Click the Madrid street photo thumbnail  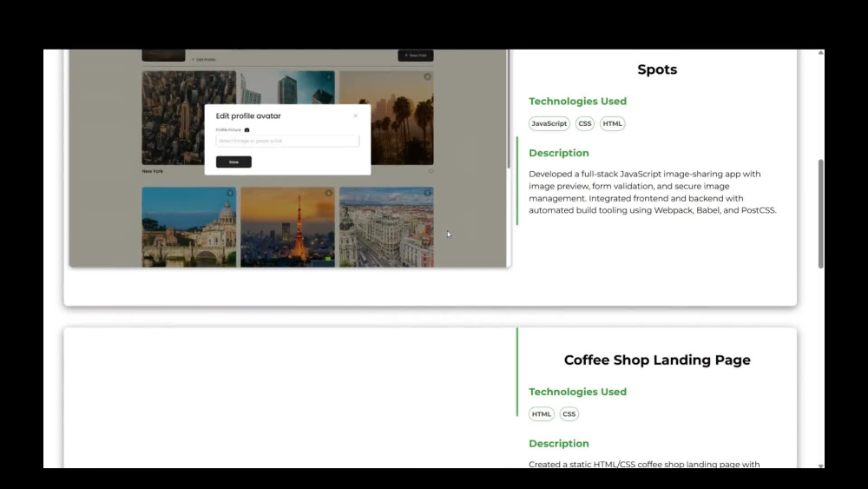pos(386,227)
